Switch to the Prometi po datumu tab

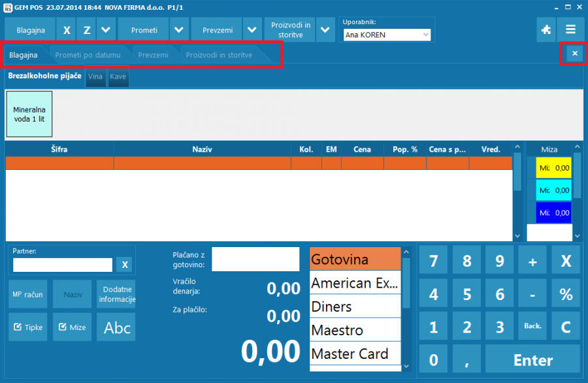tap(88, 55)
